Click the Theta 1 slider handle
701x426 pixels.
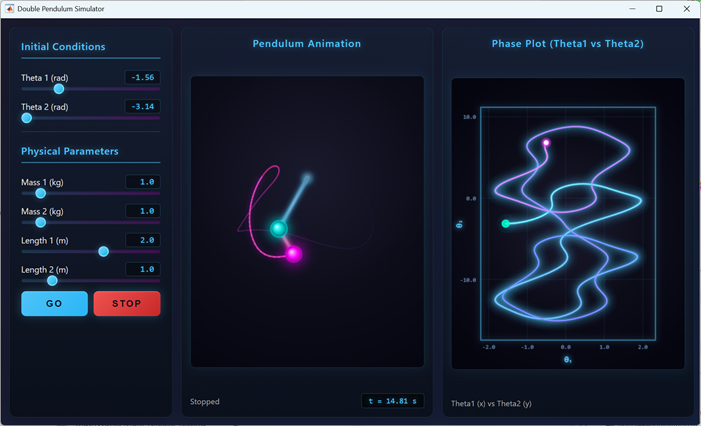[x=59, y=89]
